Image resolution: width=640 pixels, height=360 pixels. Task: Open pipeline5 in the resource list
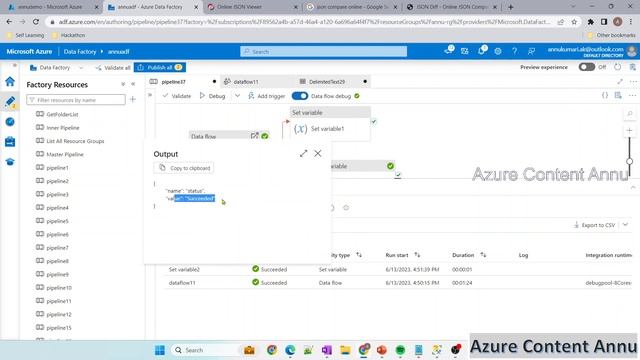(x=57, y=221)
